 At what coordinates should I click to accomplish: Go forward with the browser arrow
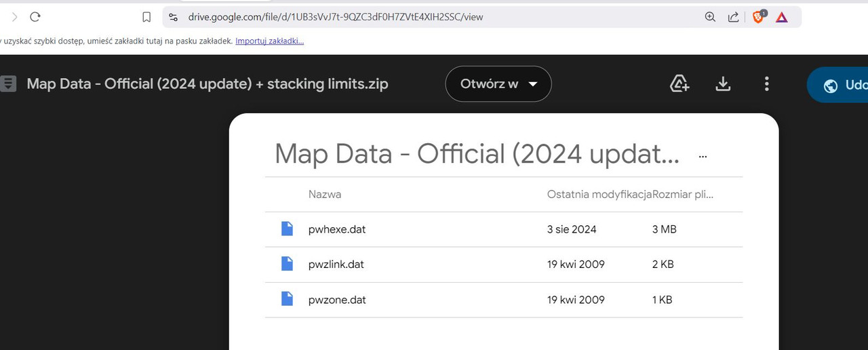14,17
